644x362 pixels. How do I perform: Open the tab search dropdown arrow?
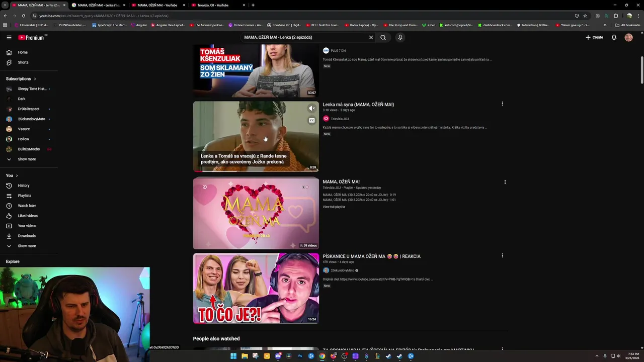5,5
